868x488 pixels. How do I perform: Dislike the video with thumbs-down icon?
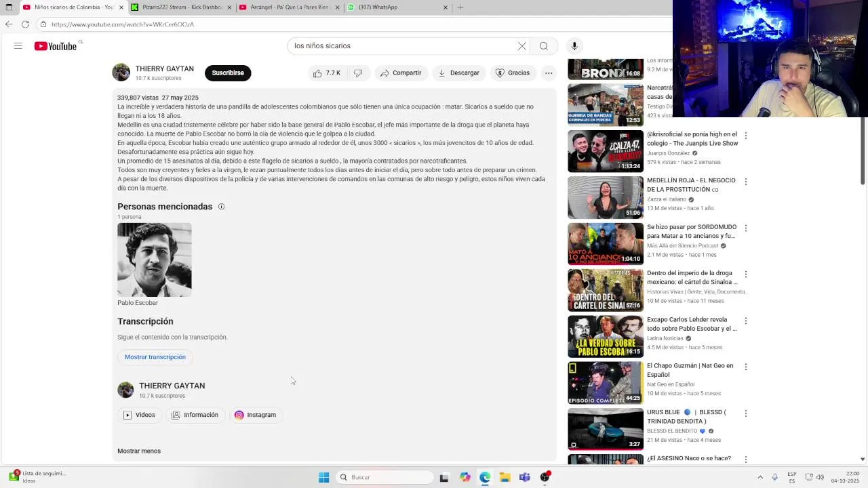coord(358,73)
